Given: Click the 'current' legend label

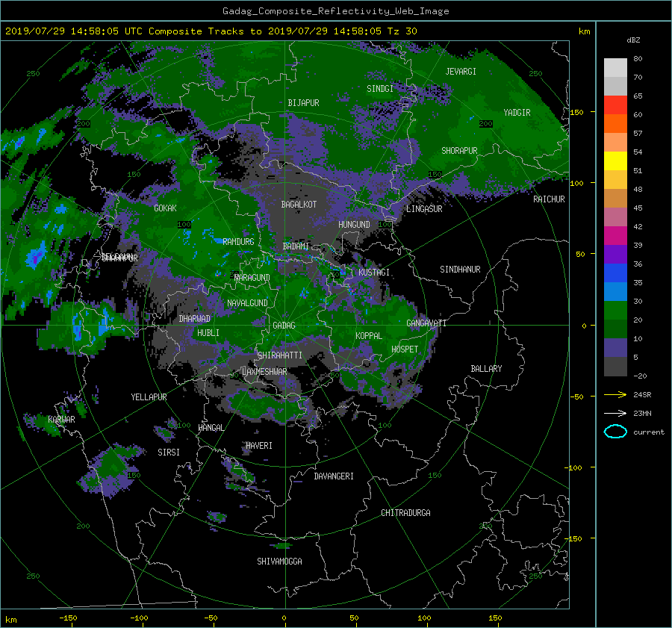Looking at the screenshot, I should tap(649, 432).
